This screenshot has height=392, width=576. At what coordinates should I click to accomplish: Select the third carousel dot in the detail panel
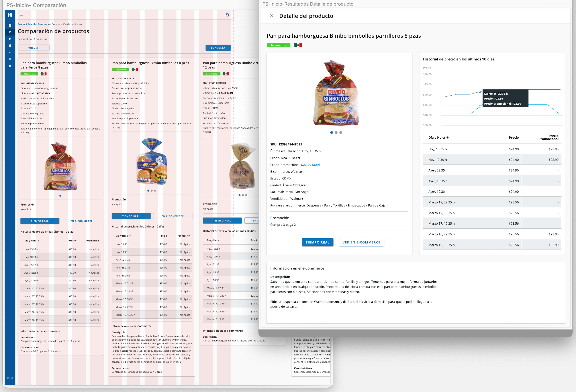click(x=341, y=133)
